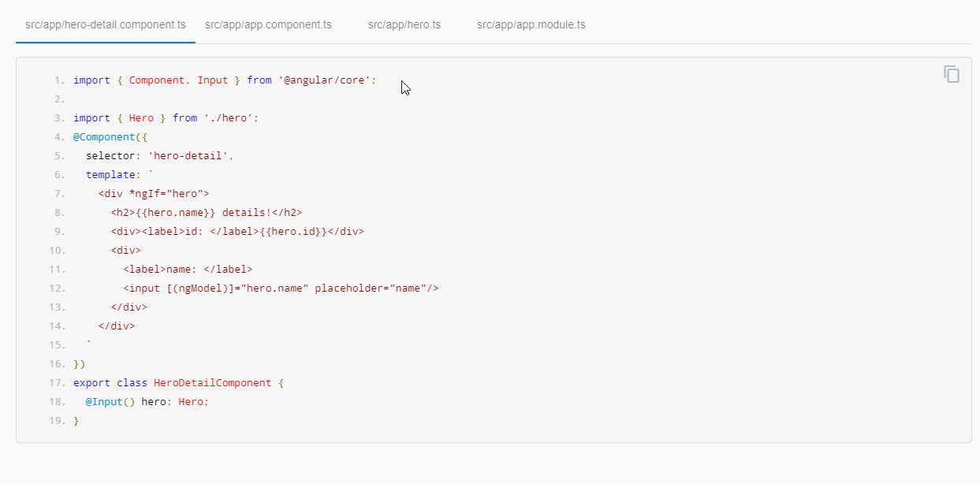Click line number 19

(57, 421)
